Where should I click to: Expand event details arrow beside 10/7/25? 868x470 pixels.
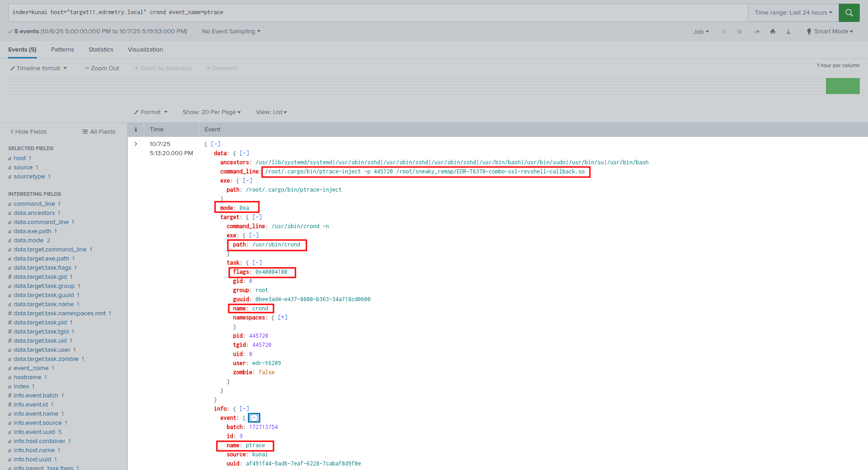(x=136, y=144)
